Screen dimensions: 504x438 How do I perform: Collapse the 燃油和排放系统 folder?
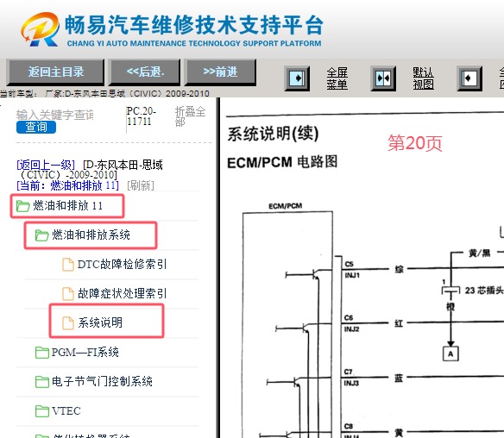click(91, 235)
